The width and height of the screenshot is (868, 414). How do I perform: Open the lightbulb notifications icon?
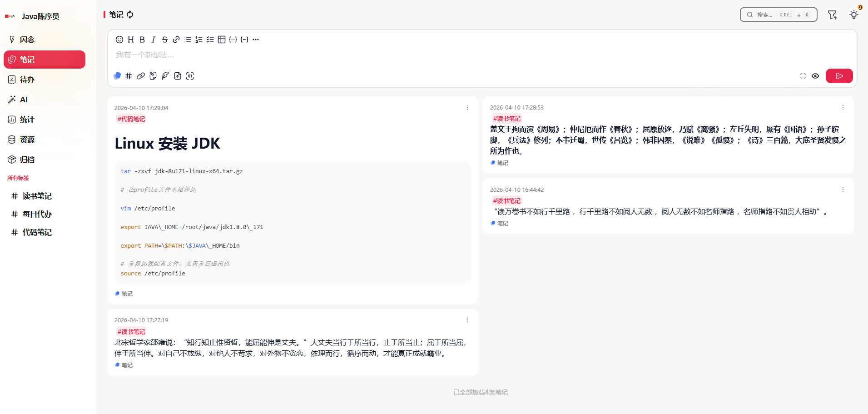pos(854,15)
